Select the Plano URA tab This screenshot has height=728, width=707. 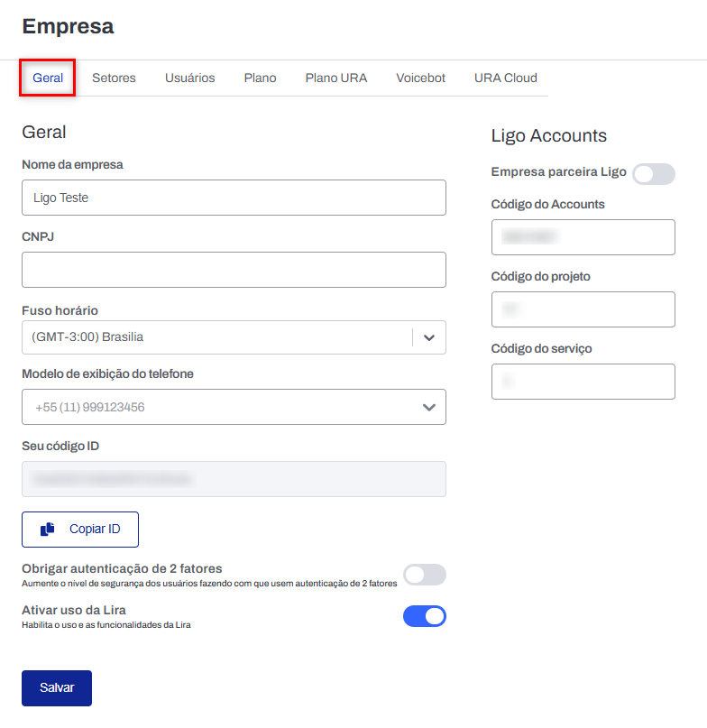tap(335, 78)
